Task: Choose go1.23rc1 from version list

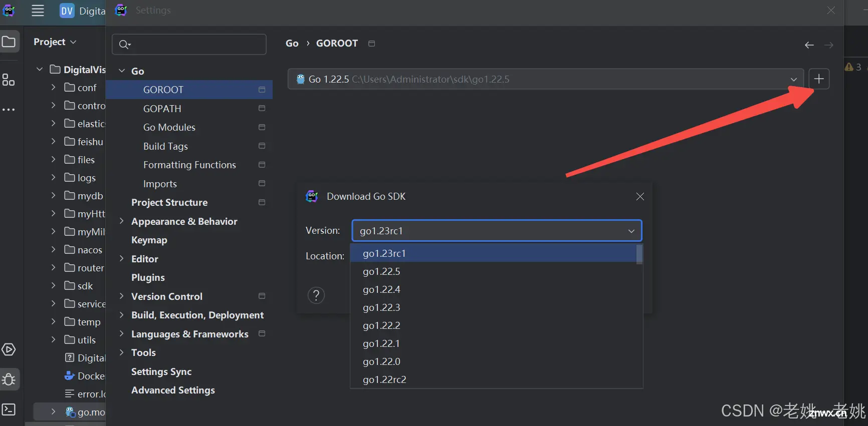Action: 493,253
